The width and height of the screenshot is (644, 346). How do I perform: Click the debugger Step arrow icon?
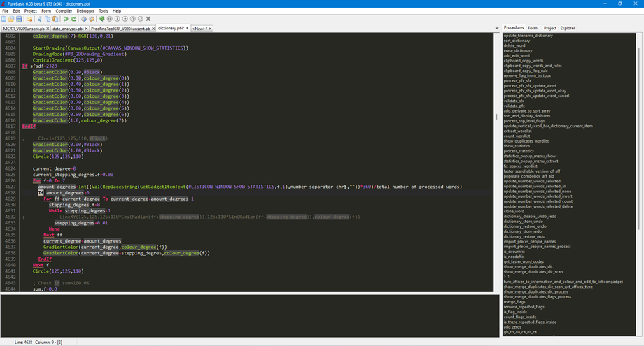125,19
